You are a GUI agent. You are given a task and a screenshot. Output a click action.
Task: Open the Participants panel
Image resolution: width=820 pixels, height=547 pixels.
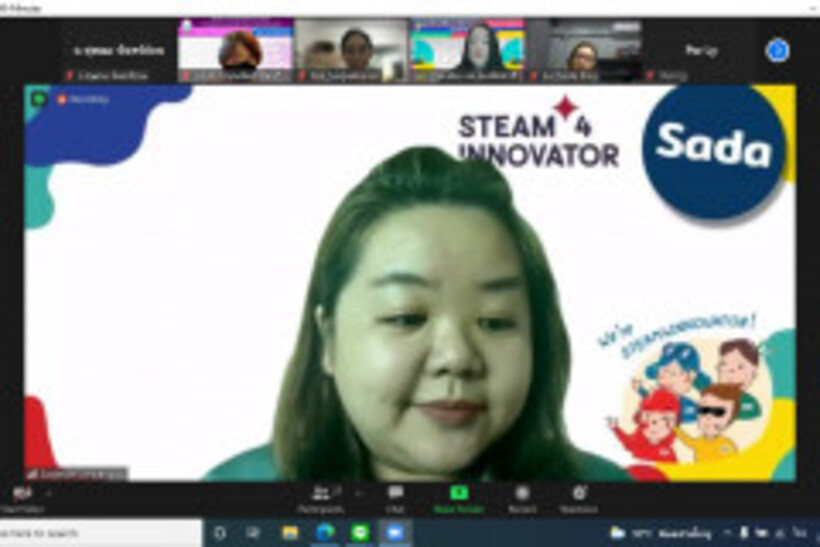coord(321,499)
